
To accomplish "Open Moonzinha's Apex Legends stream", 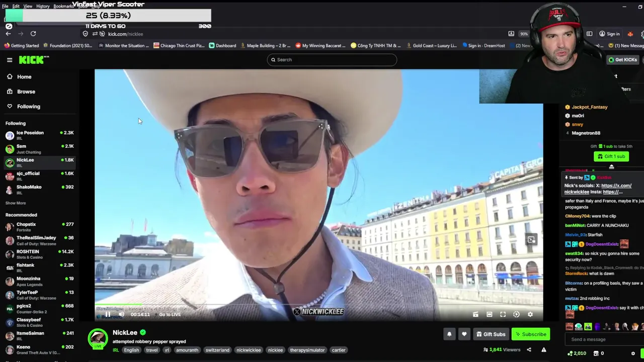I will [x=39, y=281].
